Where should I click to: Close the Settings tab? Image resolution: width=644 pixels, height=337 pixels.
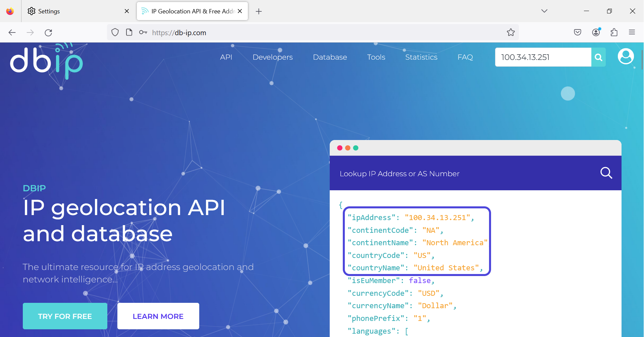(x=127, y=11)
